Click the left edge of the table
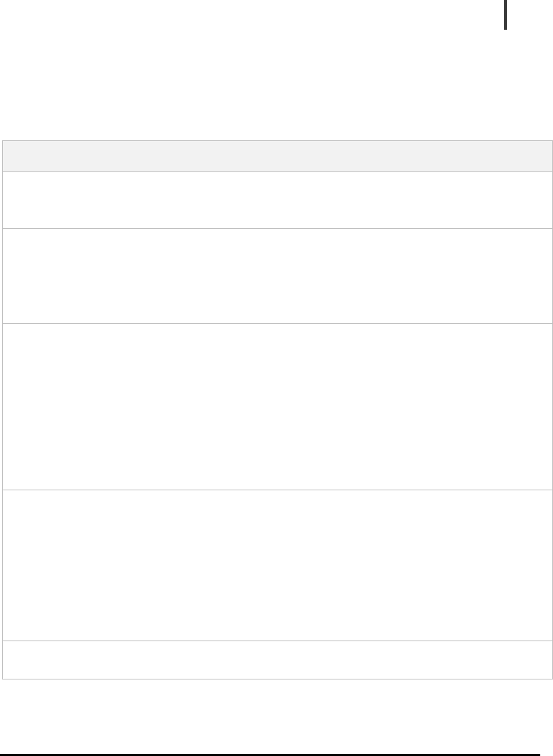 pos(2,410)
